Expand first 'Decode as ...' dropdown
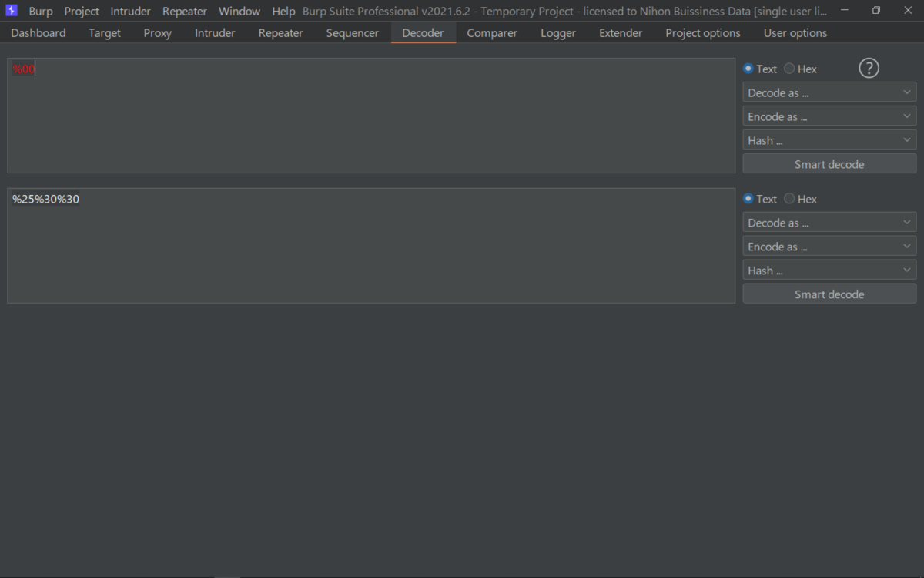This screenshot has height=578, width=924. pos(829,92)
